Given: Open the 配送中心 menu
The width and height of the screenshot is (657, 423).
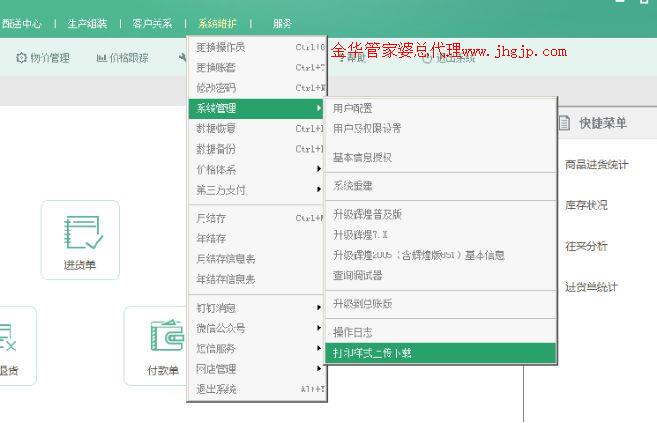Looking at the screenshot, I should [x=21, y=23].
